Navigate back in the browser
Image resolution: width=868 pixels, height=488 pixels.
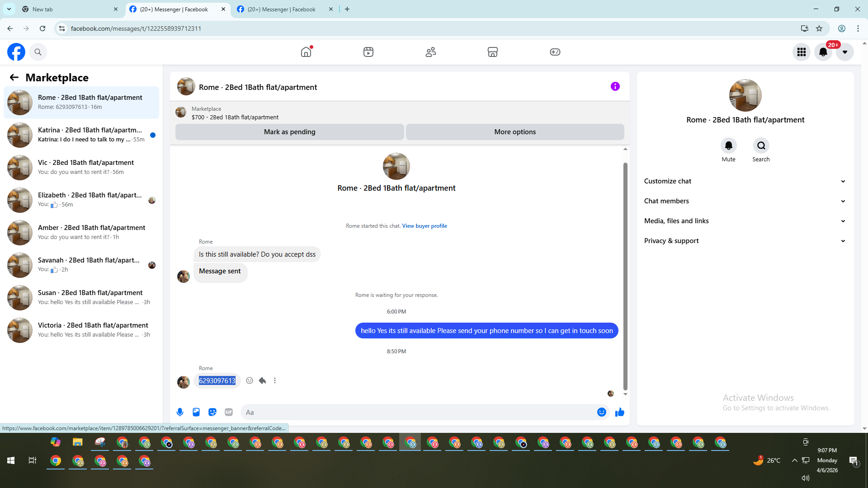pyautogui.click(x=10, y=28)
